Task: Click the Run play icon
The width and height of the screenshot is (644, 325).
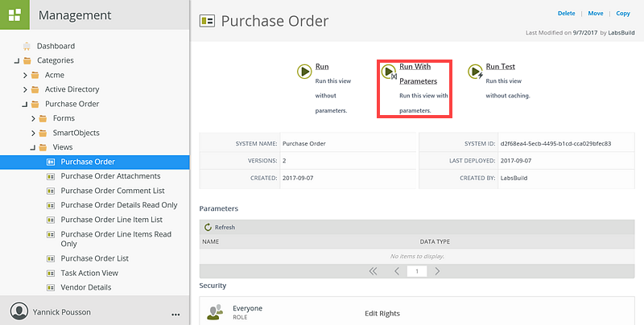Action: coord(304,72)
